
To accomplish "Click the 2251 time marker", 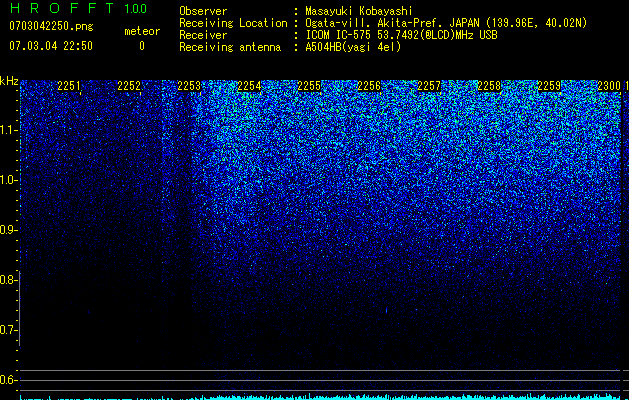I will point(69,86).
